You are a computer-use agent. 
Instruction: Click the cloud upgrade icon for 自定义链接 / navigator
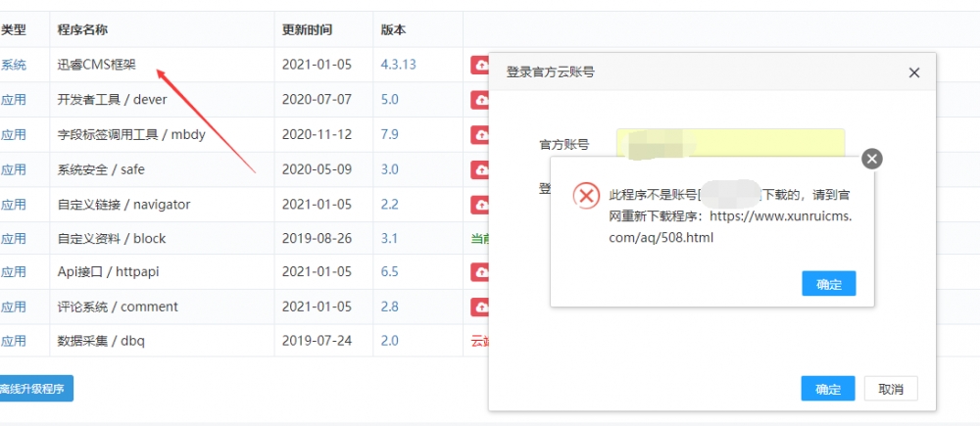pos(480,205)
